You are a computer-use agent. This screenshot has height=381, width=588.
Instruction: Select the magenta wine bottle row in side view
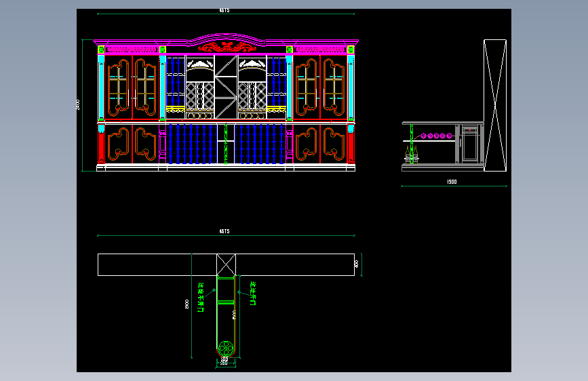click(437, 136)
